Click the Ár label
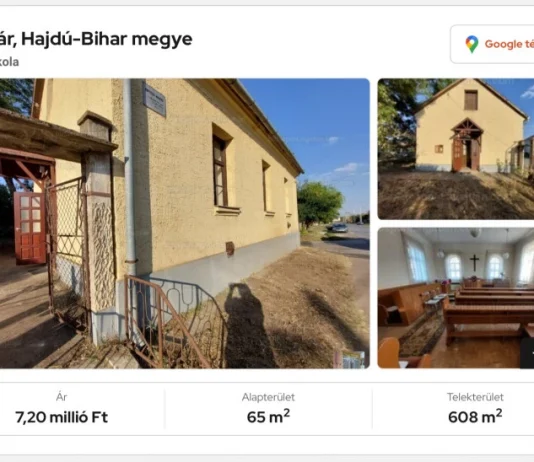The height and width of the screenshot is (462, 534). point(62,397)
